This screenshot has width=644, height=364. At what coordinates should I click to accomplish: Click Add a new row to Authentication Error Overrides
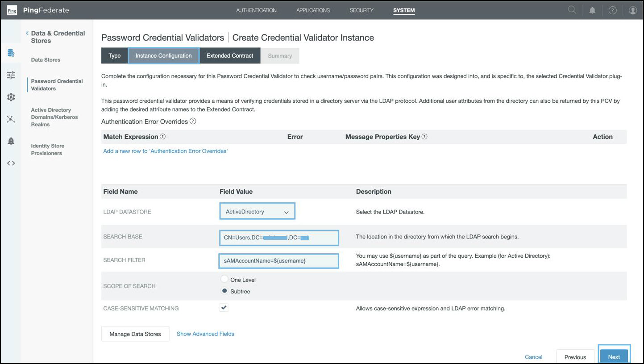click(165, 151)
